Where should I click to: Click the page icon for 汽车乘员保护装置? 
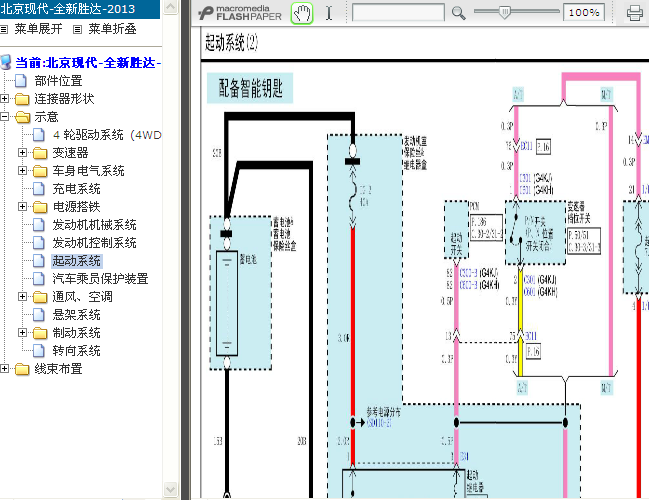tap(39, 279)
